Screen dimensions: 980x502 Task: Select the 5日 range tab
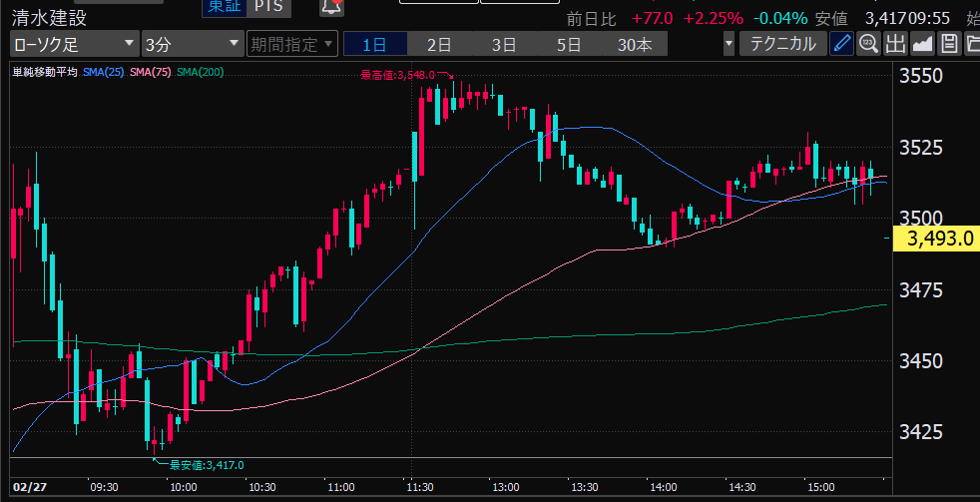pos(569,44)
